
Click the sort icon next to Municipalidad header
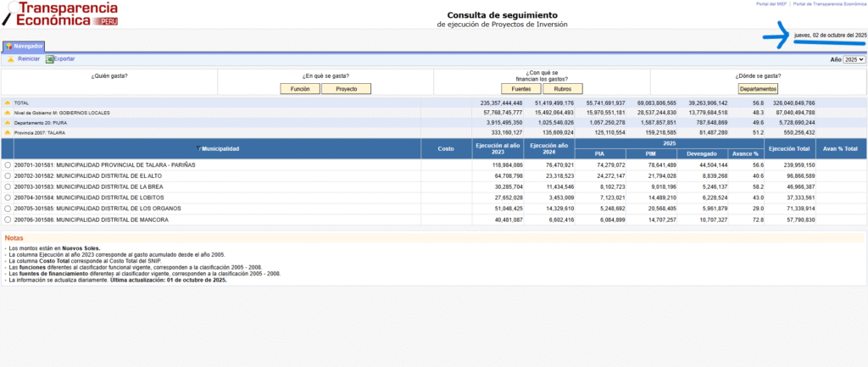(198, 148)
